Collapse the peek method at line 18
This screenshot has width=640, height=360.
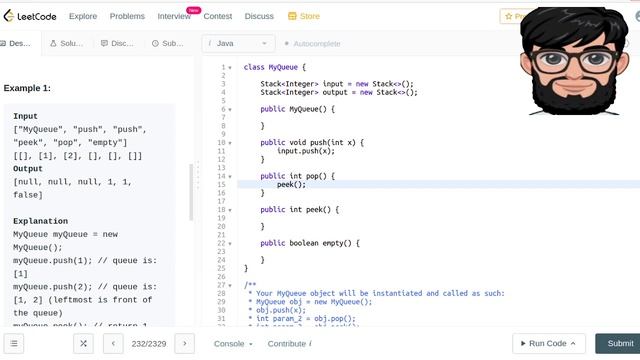click(230, 210)
